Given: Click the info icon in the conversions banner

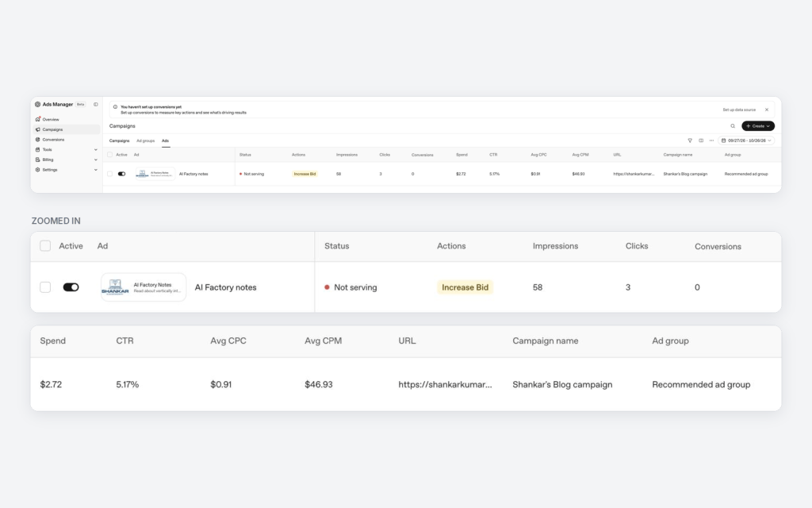Looking at the screenshot, I should coord(115,107).
